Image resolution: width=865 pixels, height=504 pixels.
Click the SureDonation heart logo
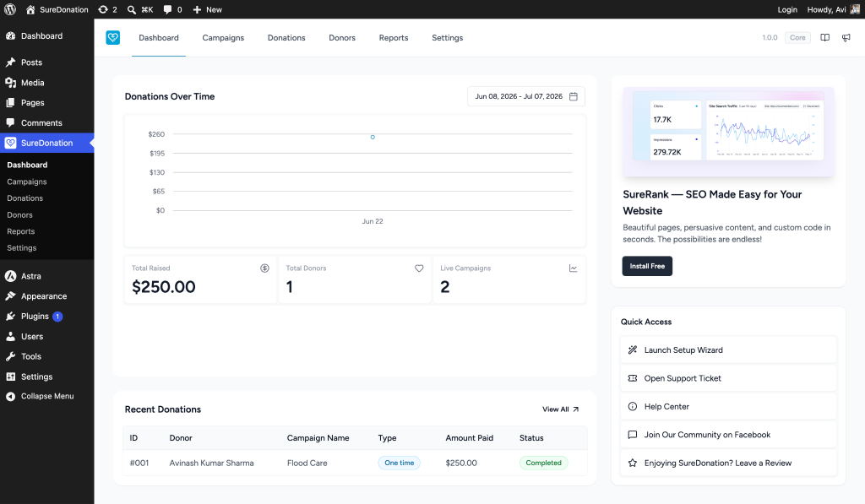pyautogui.click(x=113, y=37)
